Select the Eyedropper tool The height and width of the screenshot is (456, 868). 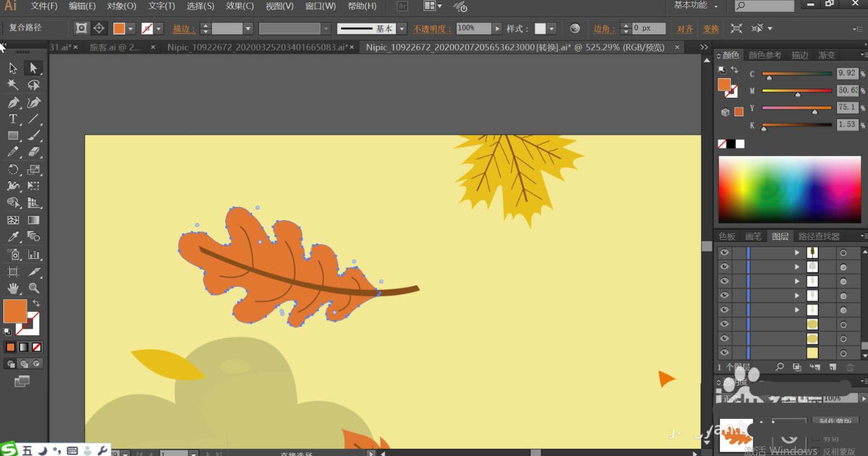click(x=13, y=236)
